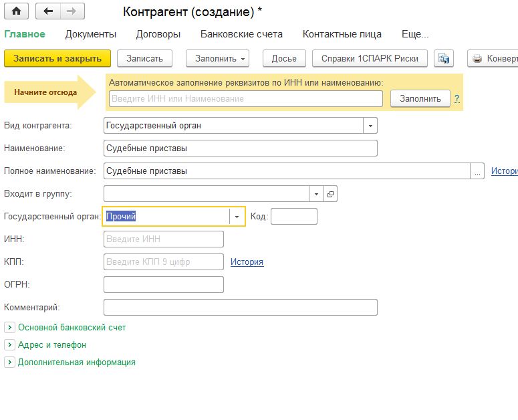Click the Входит в группу input field

coord(207,194)
